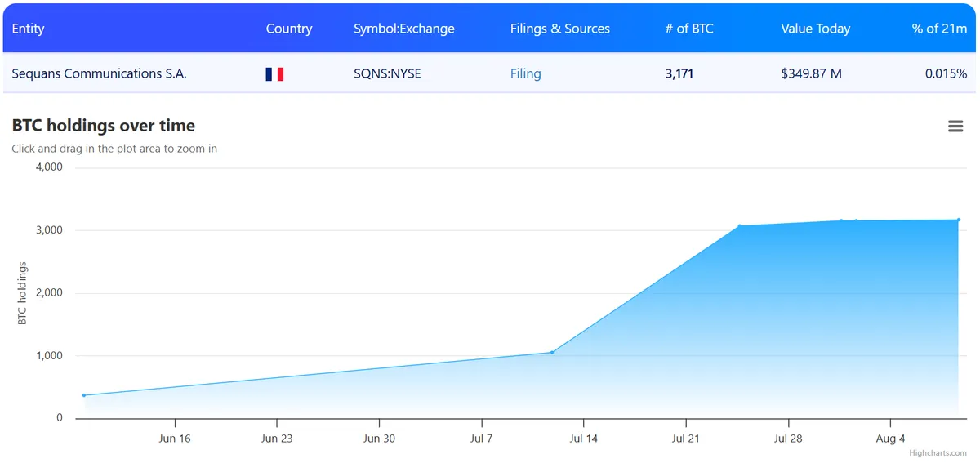This screenshot has width=980, height=463.
Task: Click the # of BTC column header
Action: (x=689, y=29)
